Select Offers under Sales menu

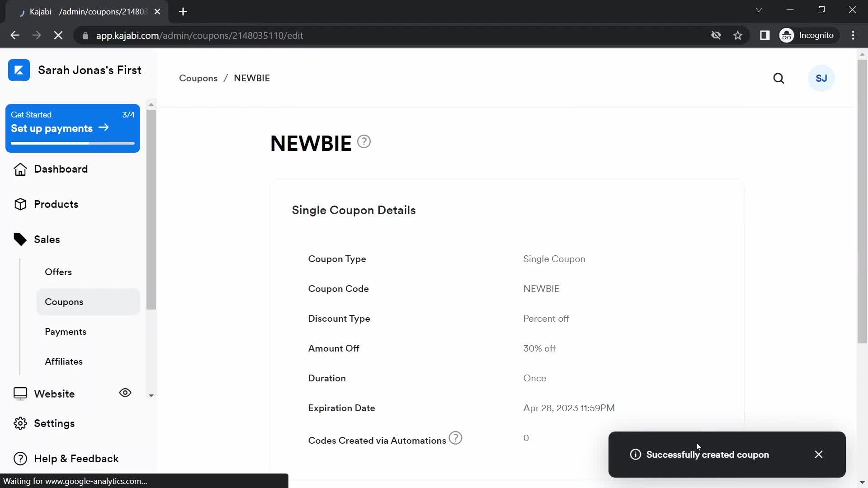coord(58,272)
